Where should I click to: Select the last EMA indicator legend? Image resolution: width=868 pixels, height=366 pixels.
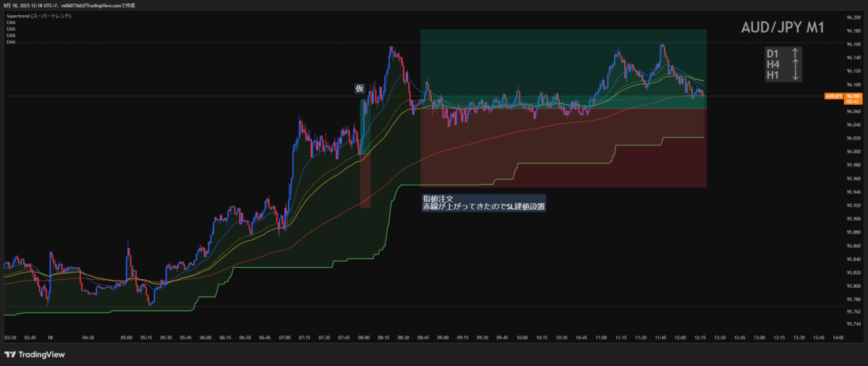[11, 42]
